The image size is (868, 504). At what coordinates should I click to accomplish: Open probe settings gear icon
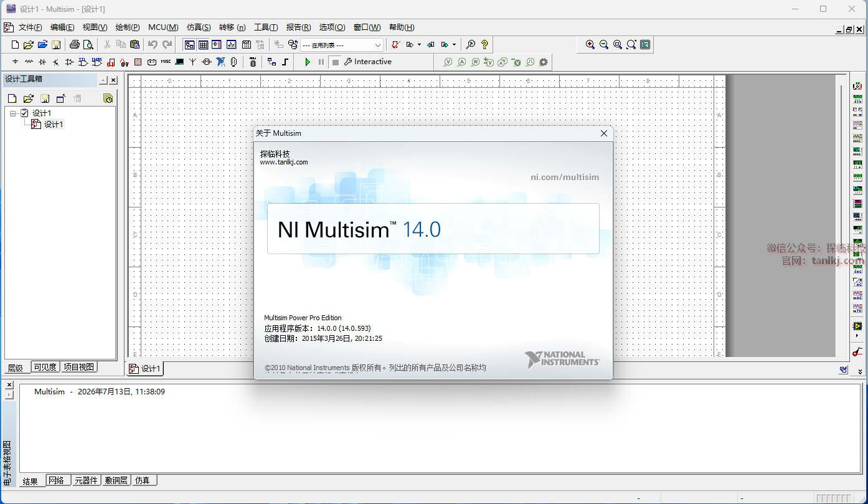(544, 62)
